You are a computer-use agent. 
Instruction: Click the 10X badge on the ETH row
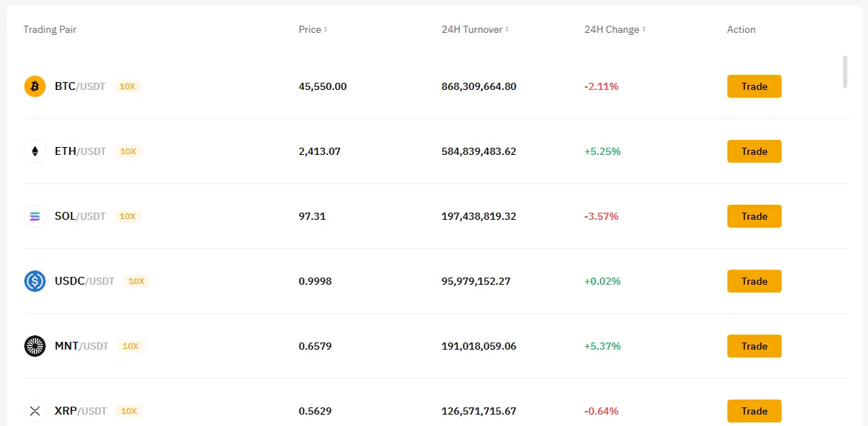pos(129,151)
